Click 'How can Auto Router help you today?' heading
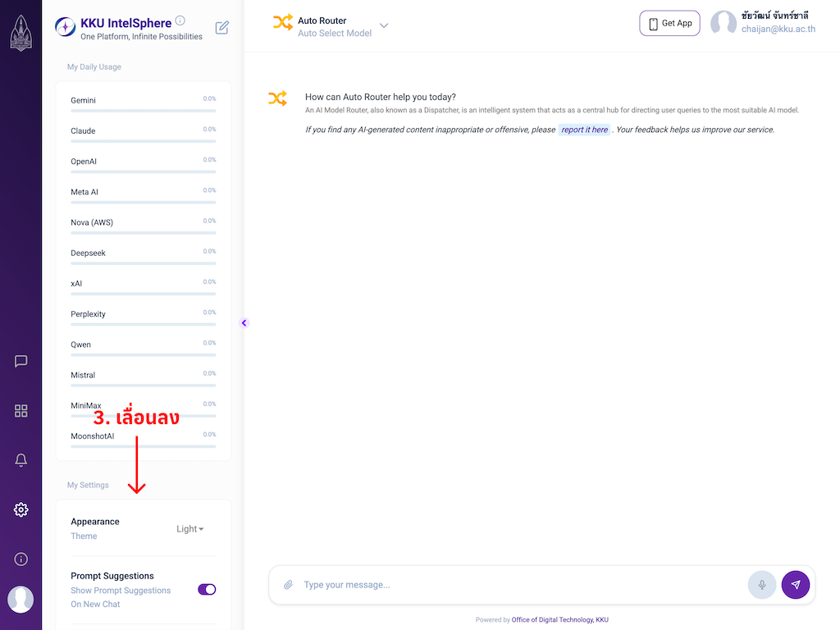This screenshot has width=840, height=630. coord(381,97)
